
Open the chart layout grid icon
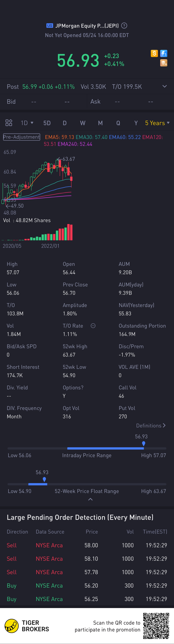(9, 123)
